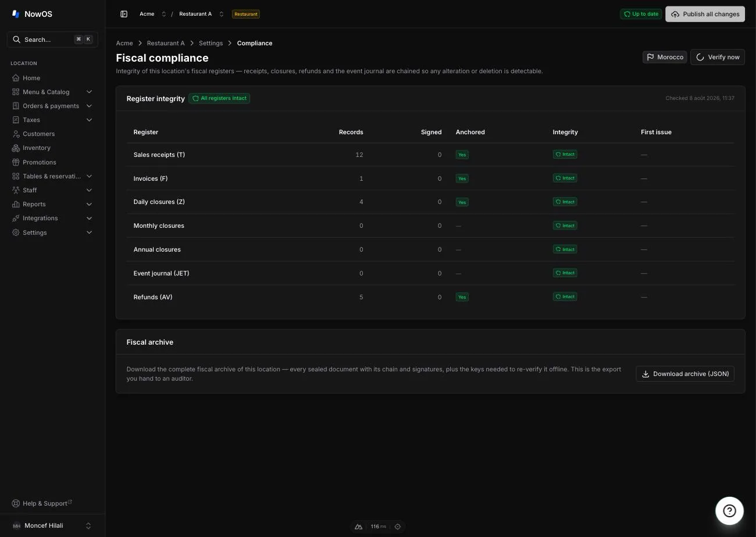The width and height of the screenshot is (756, 537).
Task: Click the Customers people icon
Action: point(16,134)
